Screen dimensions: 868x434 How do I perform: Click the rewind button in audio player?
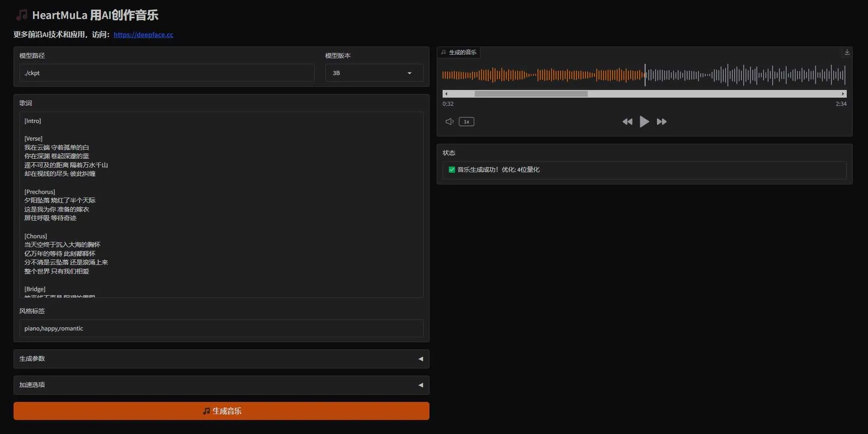(627, 122)
